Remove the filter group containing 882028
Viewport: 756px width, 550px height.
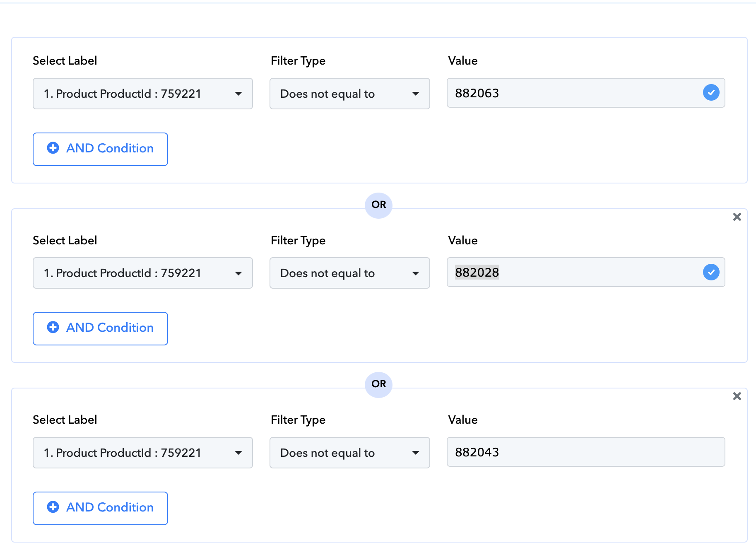[737, 217]
